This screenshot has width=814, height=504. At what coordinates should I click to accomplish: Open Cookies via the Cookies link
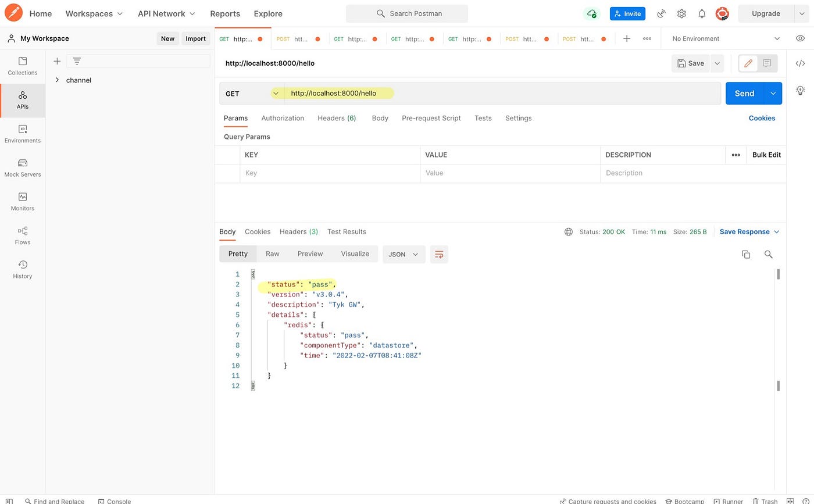coord(762,118)
